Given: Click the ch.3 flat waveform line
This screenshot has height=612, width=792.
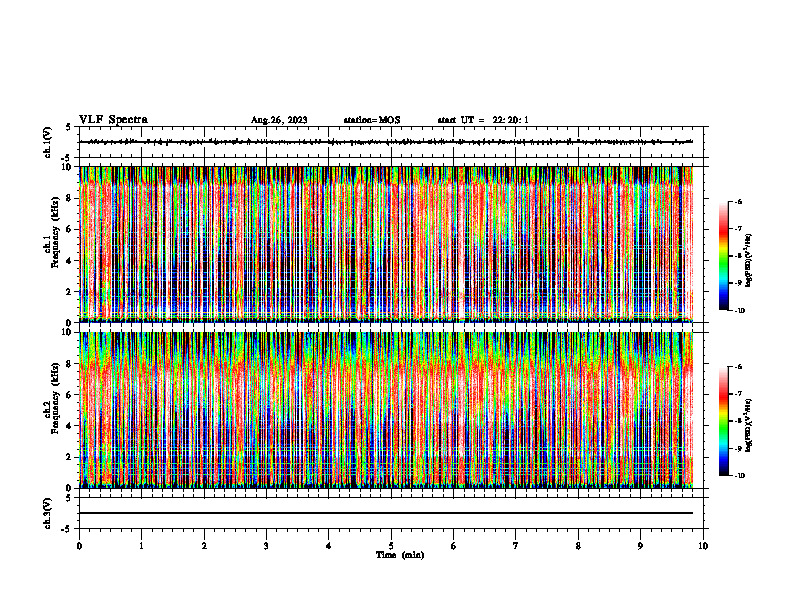Looking at the screenshot, I should [386, 513].
